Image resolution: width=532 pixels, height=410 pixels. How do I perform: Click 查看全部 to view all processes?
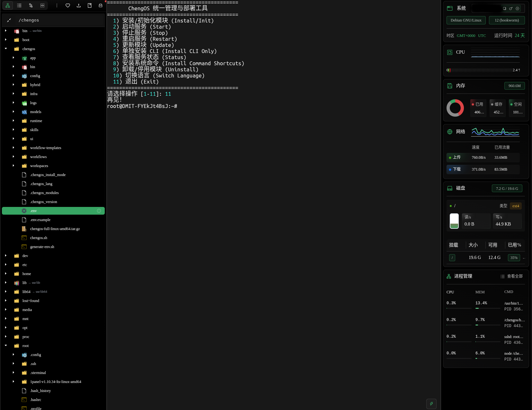(512, 276)
